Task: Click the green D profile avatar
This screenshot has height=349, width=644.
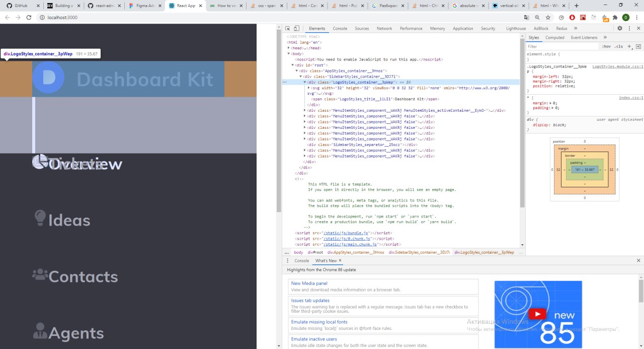Action: point(626,17)
